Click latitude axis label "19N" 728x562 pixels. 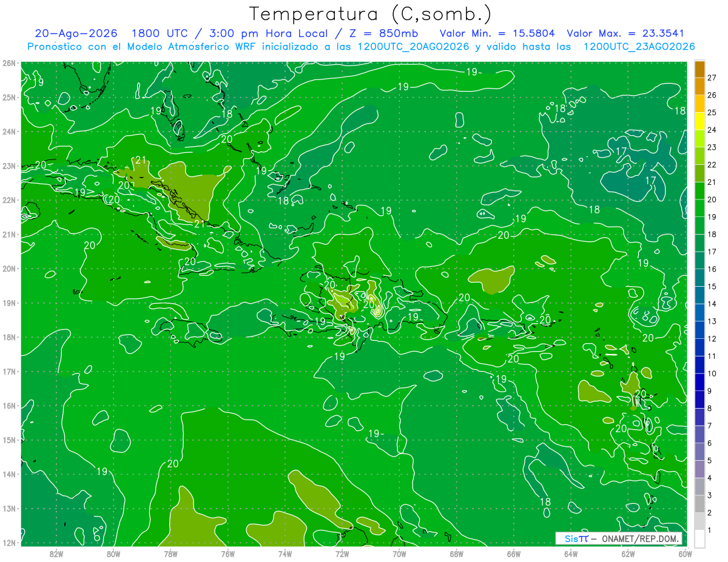pyautogui.click(x=9, y=303)
